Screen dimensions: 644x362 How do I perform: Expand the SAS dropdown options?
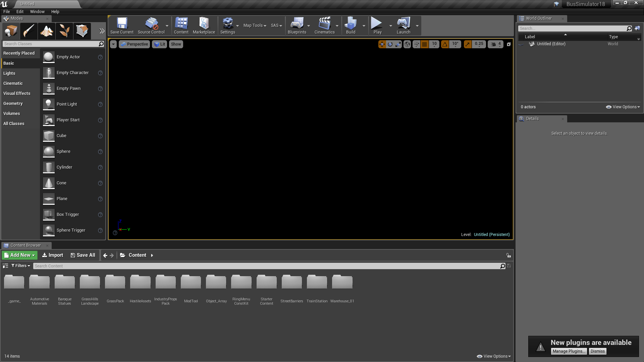coord(280,25)
